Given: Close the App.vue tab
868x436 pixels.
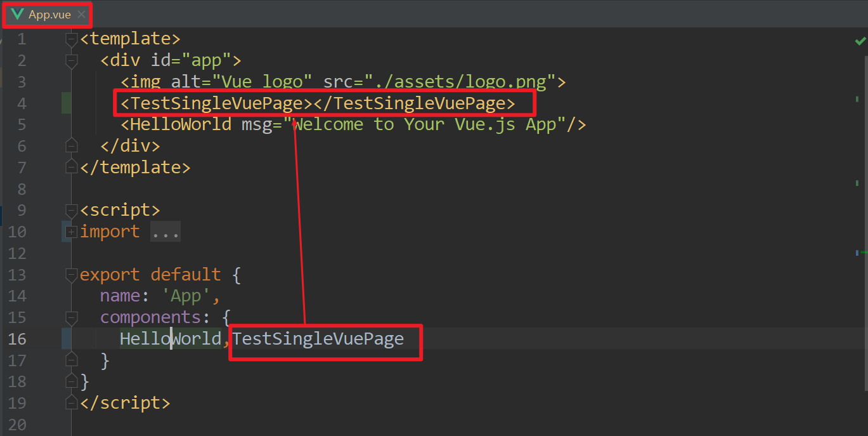Looking at the screenshot, I should (81, 14).
